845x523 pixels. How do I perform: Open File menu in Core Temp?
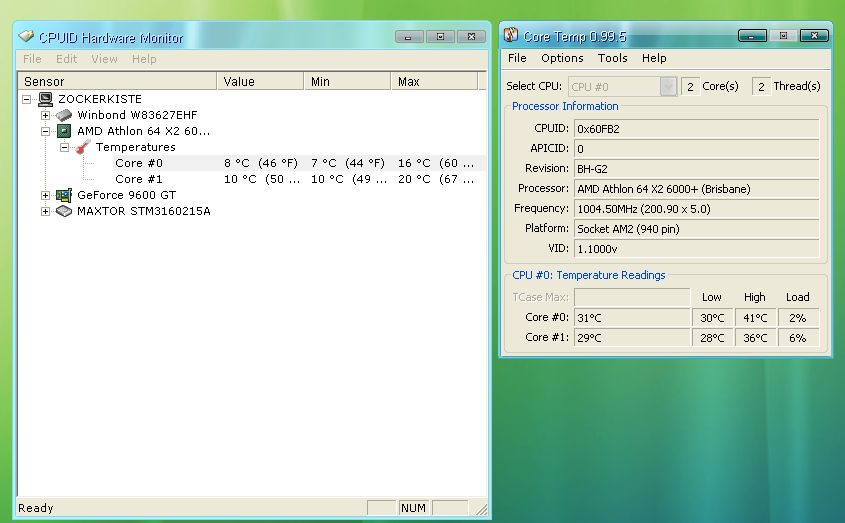pos(517,58)
